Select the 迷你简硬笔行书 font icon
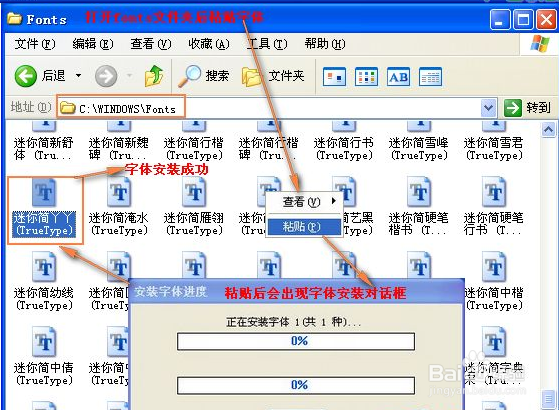559x410 pixels. [x=494, y=193]
